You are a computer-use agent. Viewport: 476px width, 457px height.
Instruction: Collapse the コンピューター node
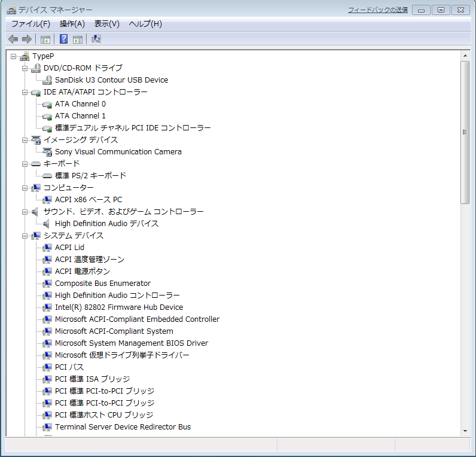(x=25, y=188)
